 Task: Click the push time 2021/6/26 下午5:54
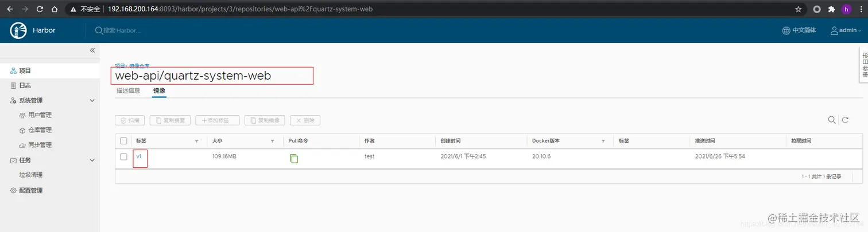(720, 156)
